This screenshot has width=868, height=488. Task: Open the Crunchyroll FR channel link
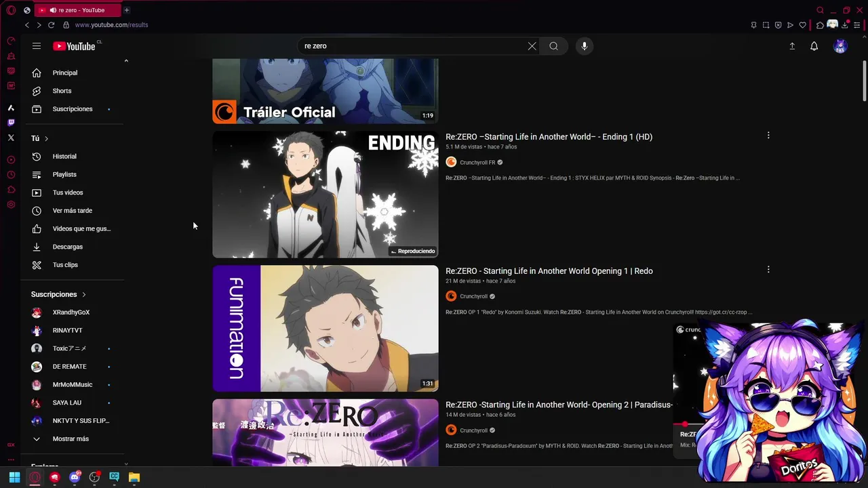click(x=477, y=163)
